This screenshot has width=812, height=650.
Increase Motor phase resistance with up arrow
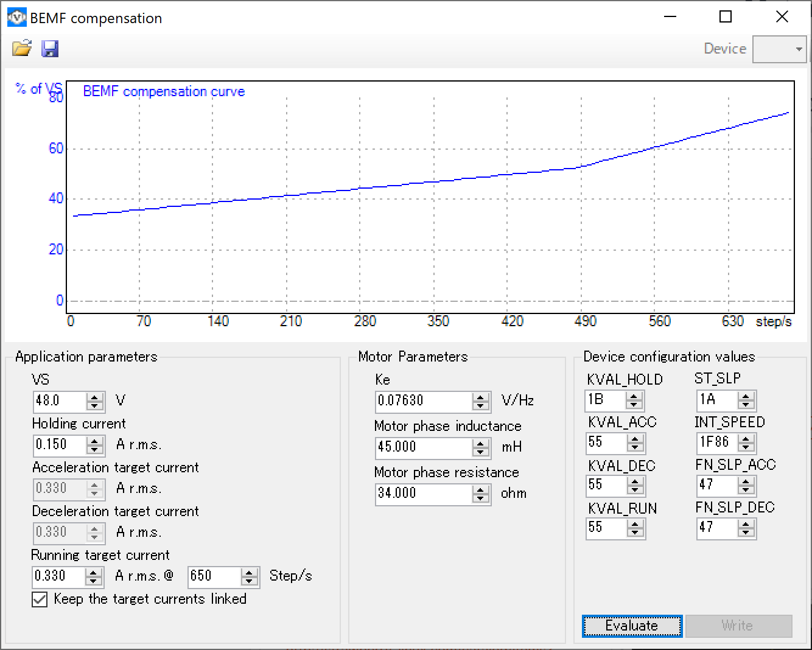481,489
